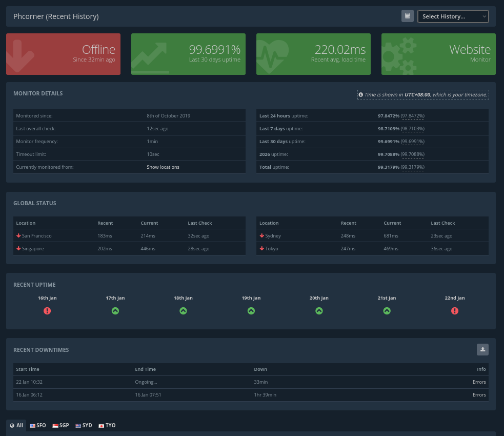Select the SYD location tab

pos(84,426)
